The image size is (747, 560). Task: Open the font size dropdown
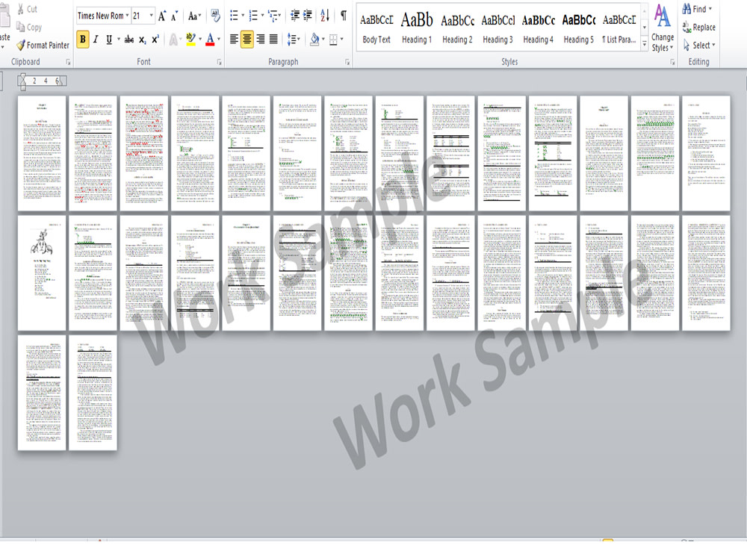coord(151,16)
